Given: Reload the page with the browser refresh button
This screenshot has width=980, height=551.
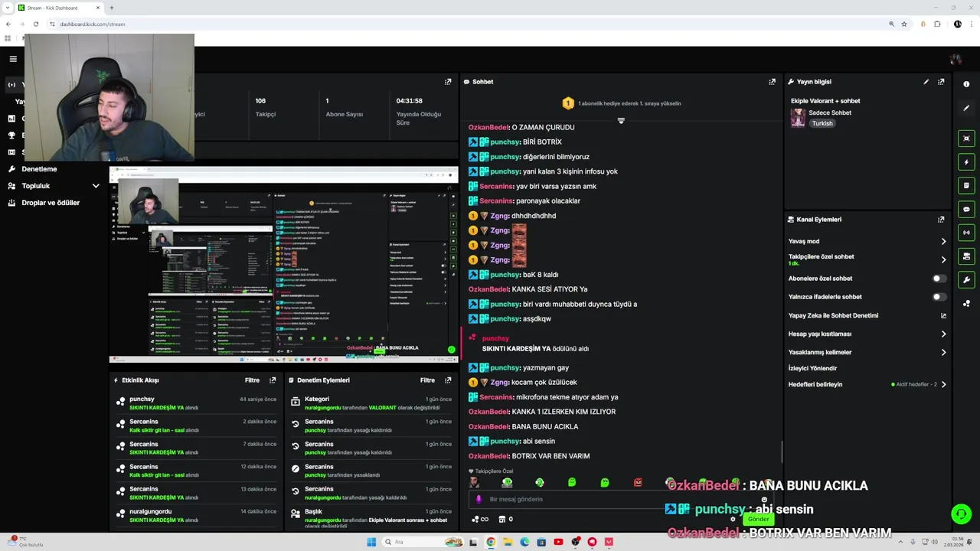Looking at the screenshot, I should (35, 24).
